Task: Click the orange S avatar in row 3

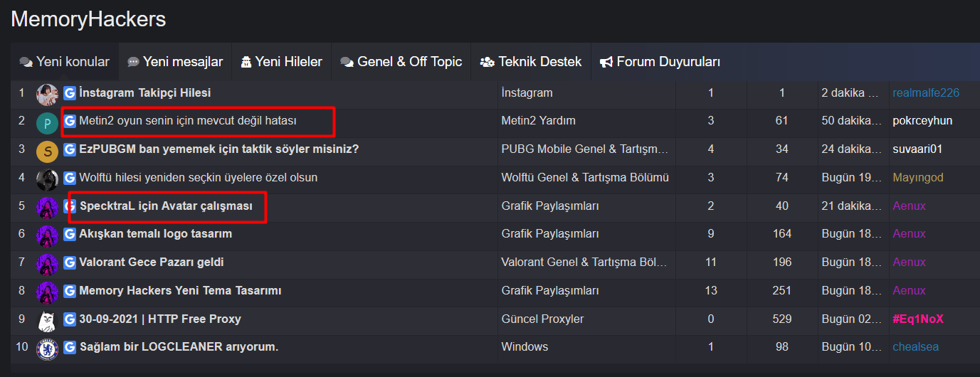Action: pyautogui.click(x=47, y=150)
